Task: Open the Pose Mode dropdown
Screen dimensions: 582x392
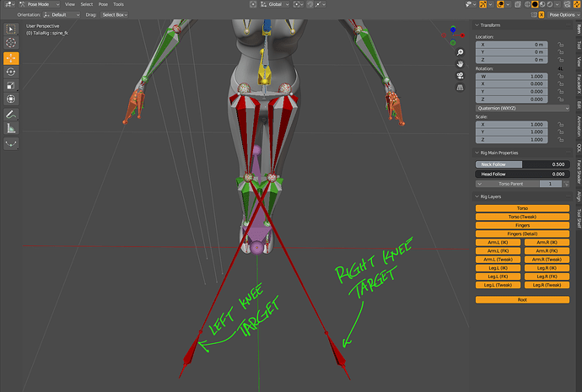Action: point(40,4)
